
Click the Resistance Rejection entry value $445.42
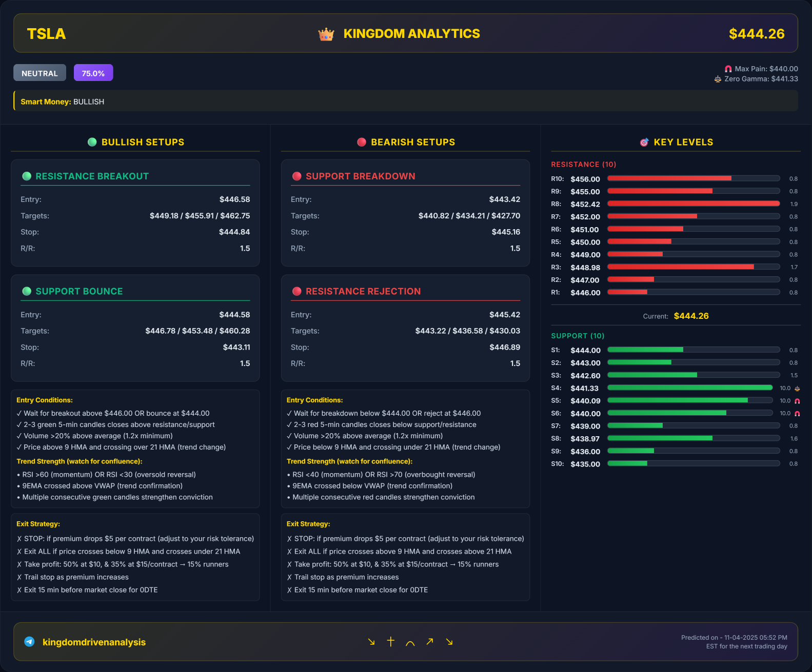coord(505,315)
